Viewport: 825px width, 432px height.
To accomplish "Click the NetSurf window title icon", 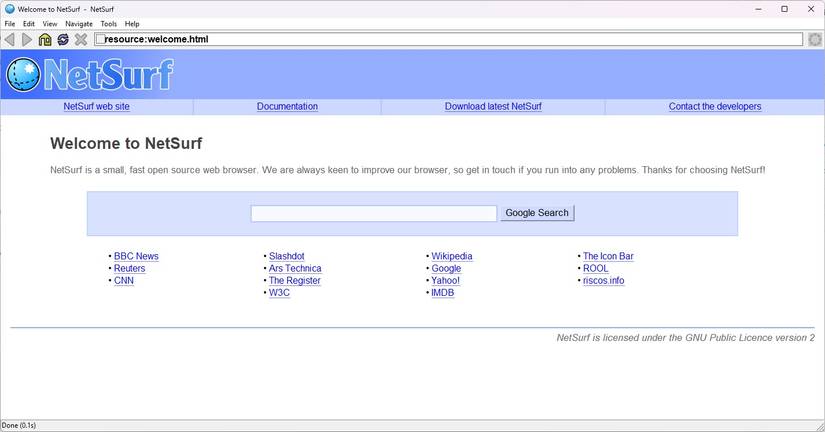I will point(9,9).
